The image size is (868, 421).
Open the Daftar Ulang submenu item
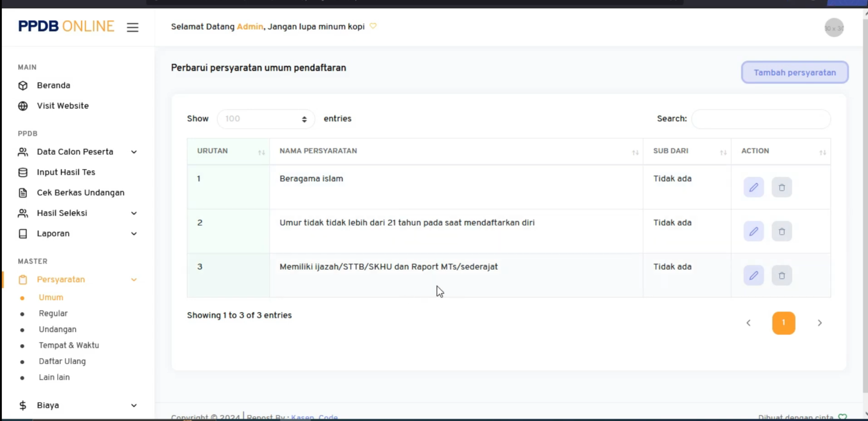point(62,361)
